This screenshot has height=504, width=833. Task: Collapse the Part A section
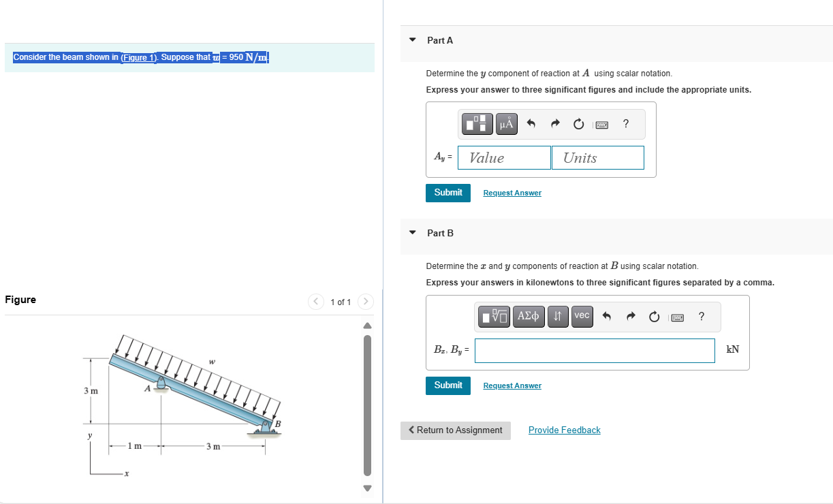click(412, 40)
